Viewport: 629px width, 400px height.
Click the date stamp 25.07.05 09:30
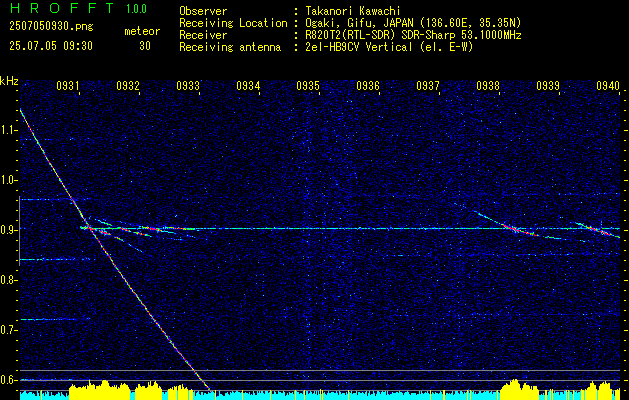(x=51, y=46)
